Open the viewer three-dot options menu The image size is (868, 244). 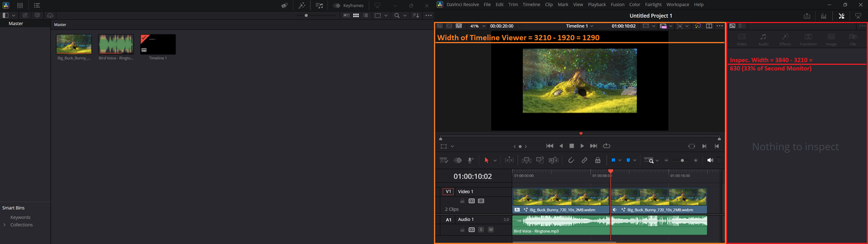click(719, 26)
